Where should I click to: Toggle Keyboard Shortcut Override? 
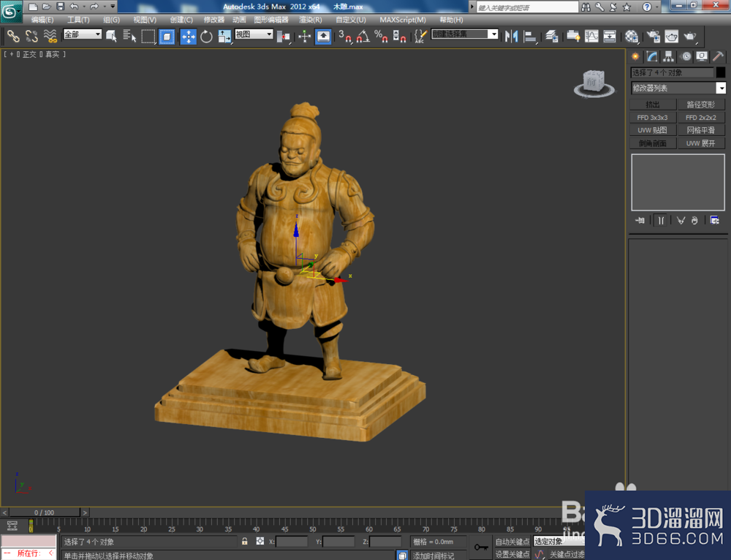pos(323,36)
